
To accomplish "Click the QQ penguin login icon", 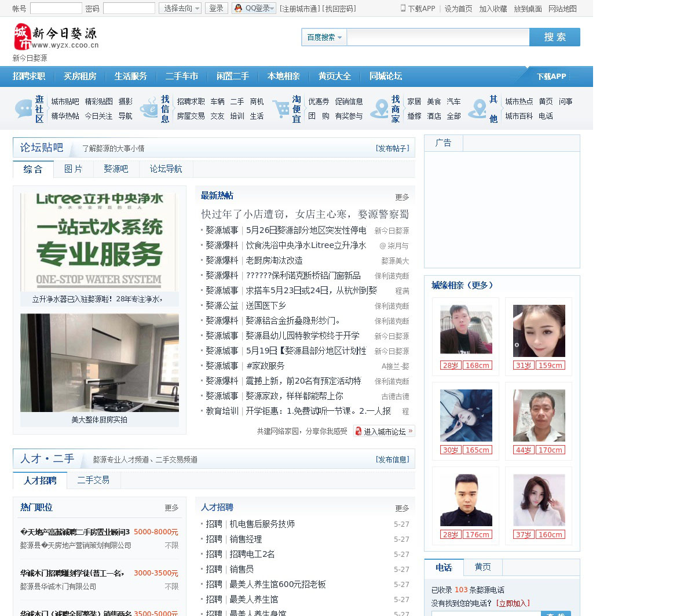I will (238, 8).
